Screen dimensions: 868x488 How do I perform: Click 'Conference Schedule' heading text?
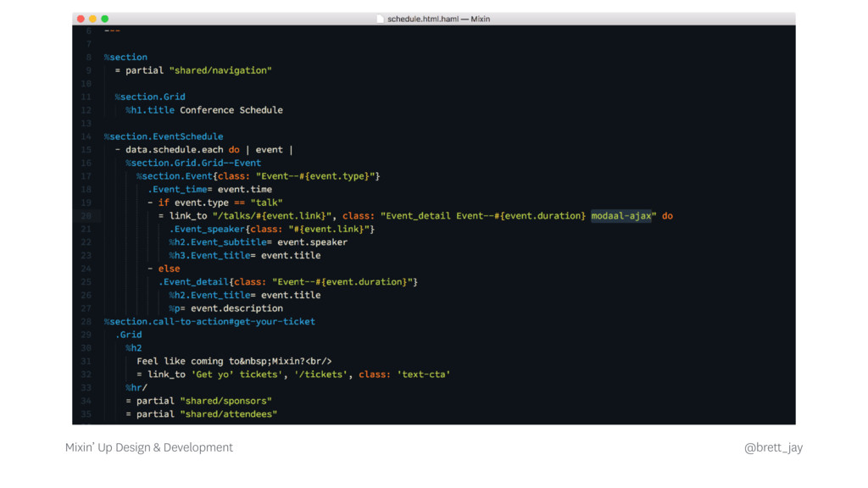click(231, 110)
